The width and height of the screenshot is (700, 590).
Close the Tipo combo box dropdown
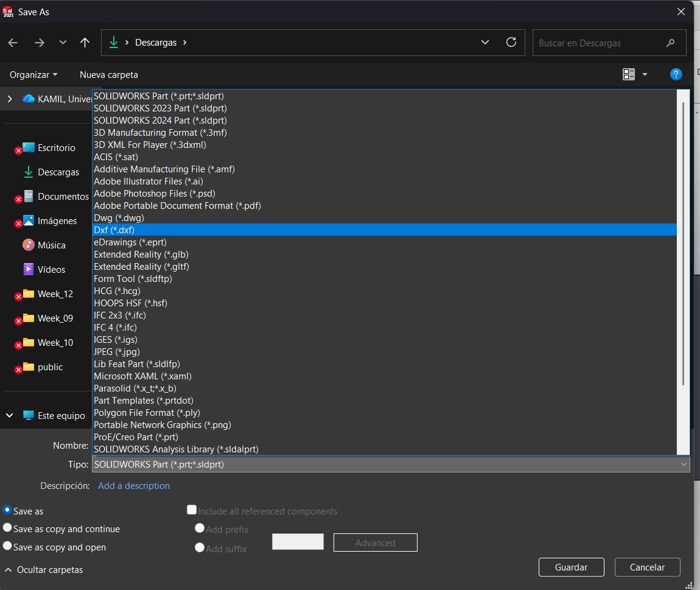[x=684, y=465]
